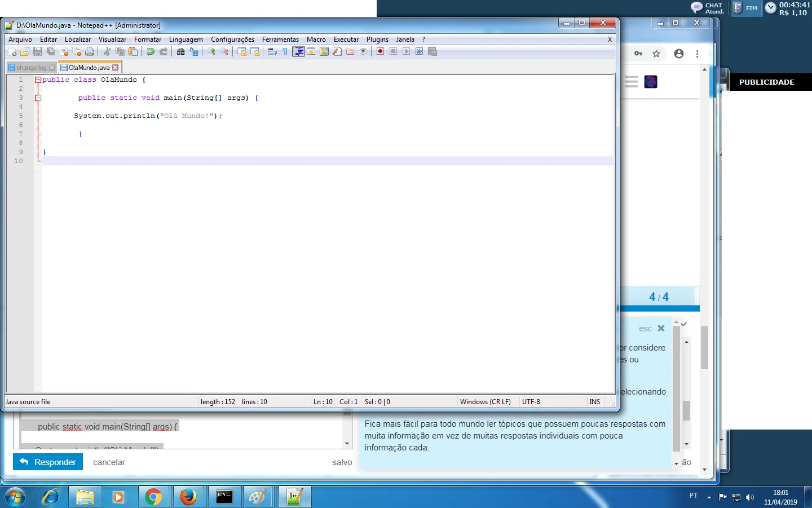Toggle INS overwrite mode in status bar

pos(594,401)
